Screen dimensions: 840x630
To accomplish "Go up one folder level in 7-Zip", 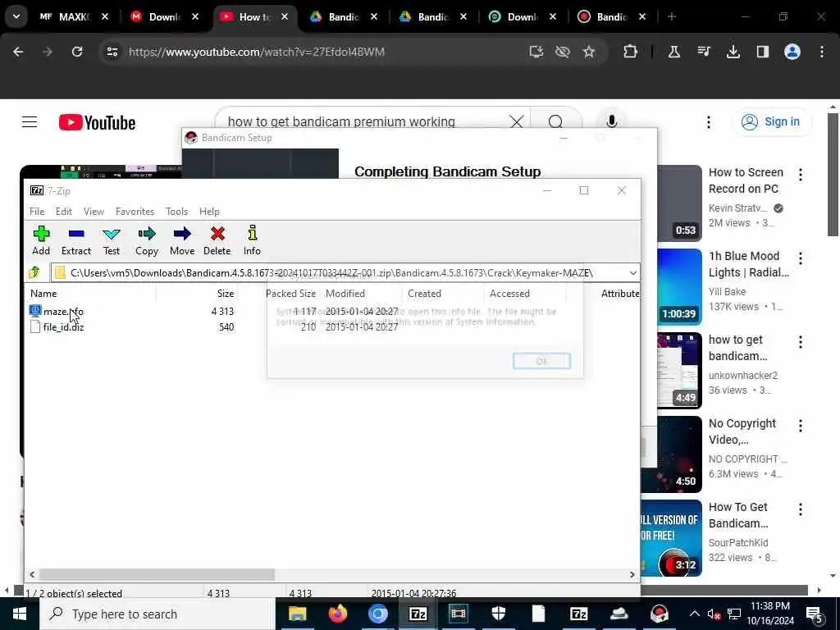I will tap(34, 272).
